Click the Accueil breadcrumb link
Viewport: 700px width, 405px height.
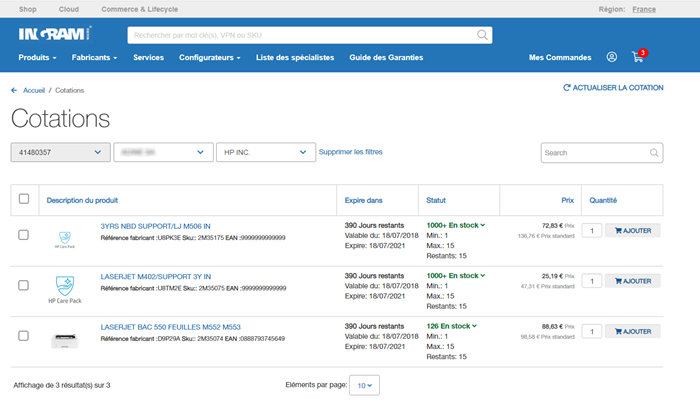click(34, 90)
